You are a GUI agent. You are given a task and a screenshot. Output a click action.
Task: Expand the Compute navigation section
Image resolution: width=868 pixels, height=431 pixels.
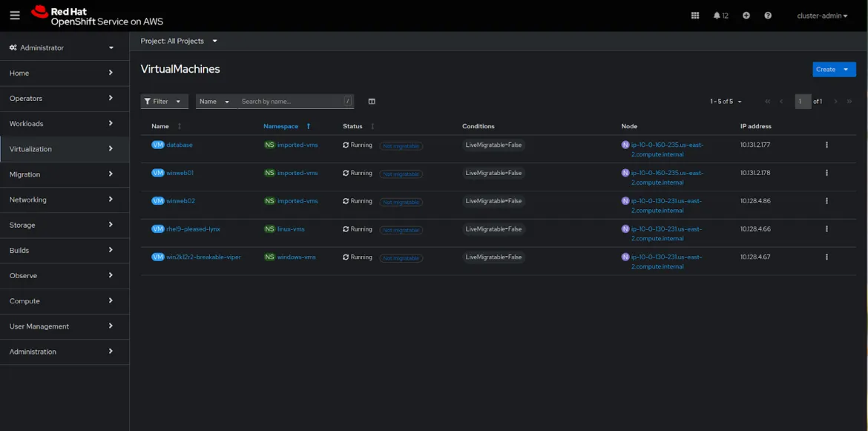[65, 301]
